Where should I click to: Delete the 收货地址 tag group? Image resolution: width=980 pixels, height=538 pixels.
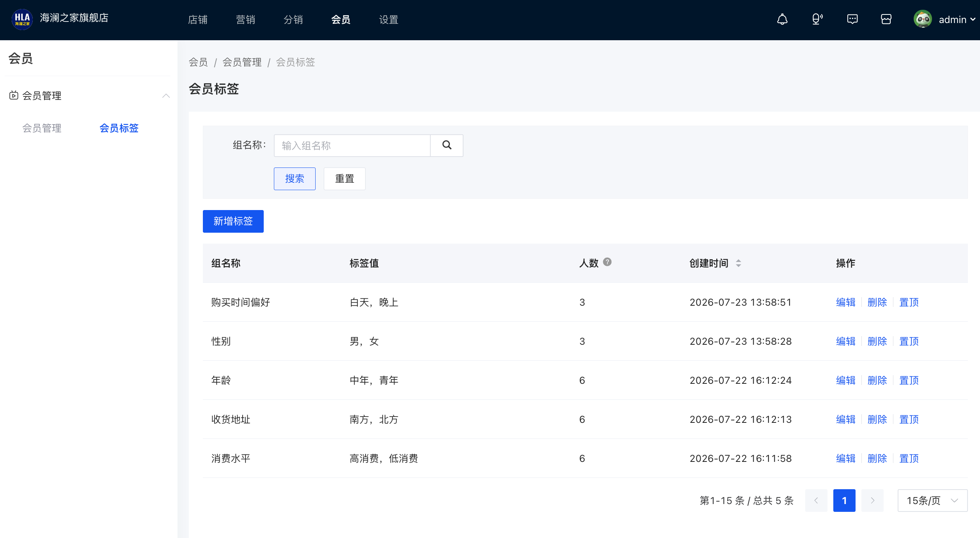coord(877,419)
